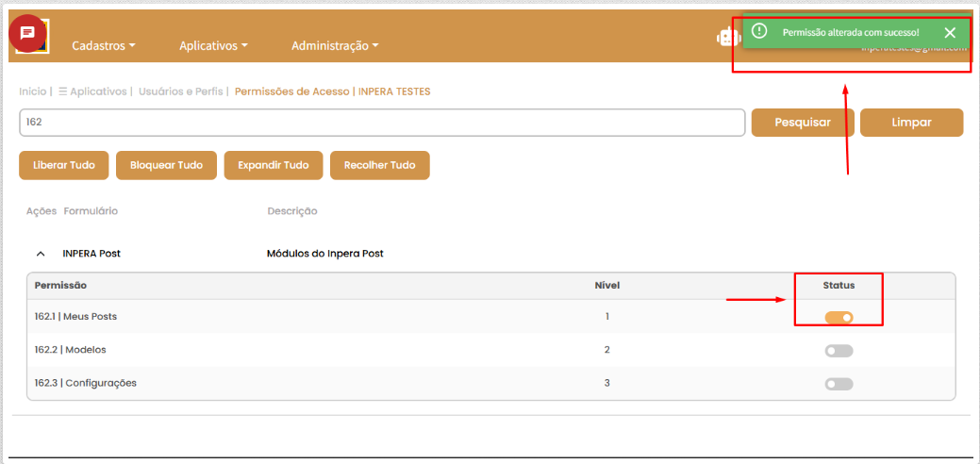Click Recolher Tudo button
This screenshot has width=980, height=464.
click(x=379, y=166)
